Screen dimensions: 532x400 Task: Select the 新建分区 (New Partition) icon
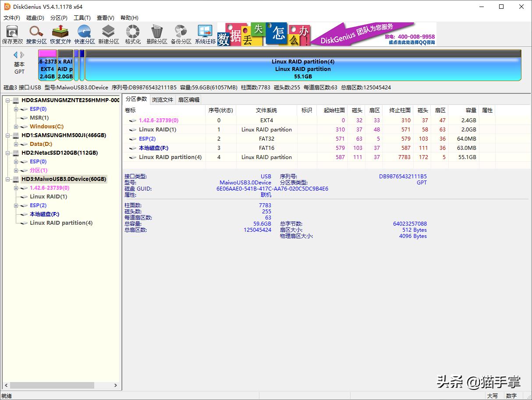point(109,34)
